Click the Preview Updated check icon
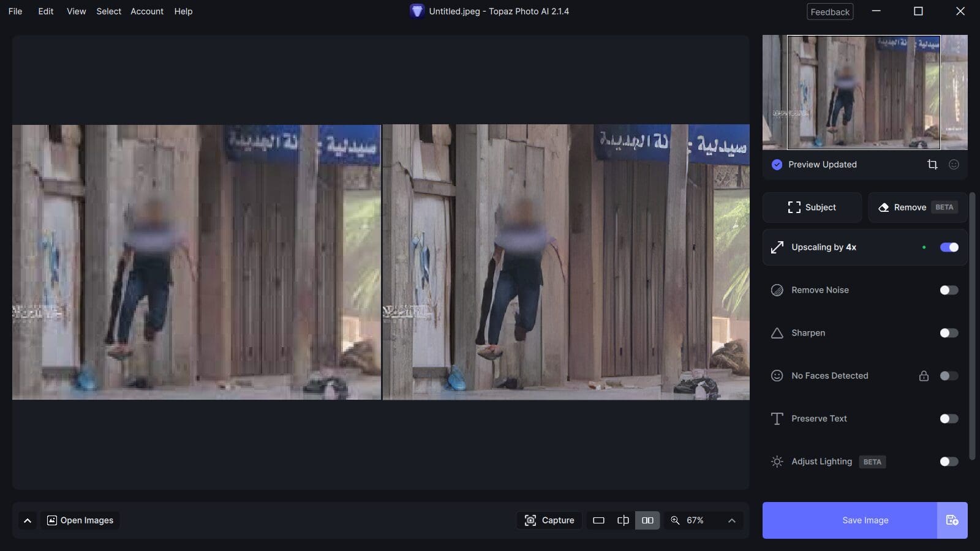The image size is (980, 551). click(x=777, y=164)
